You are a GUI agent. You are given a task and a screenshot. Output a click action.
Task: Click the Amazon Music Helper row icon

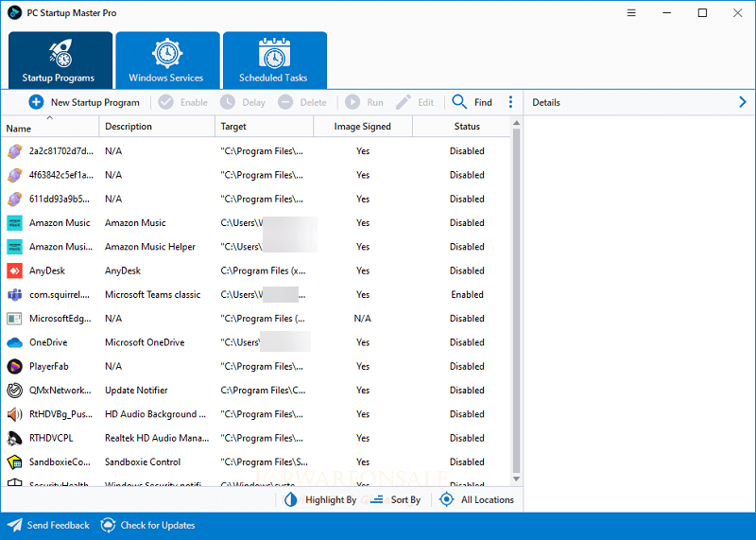point(14,247)
